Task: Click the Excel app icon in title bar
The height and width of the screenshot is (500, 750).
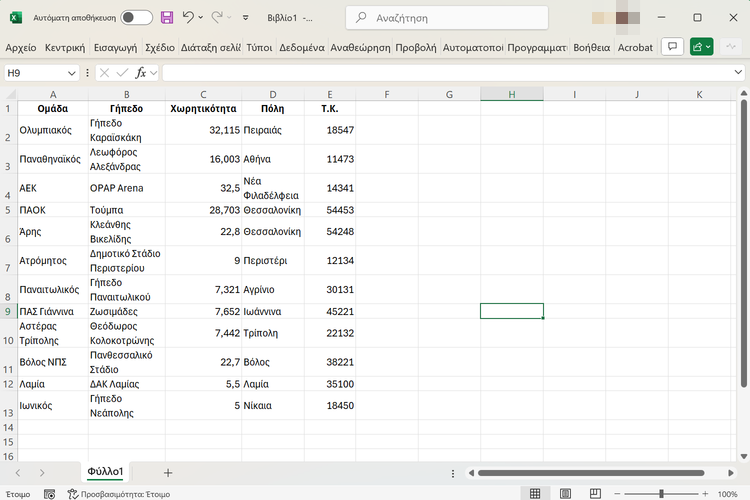Action: pos(16,18)
